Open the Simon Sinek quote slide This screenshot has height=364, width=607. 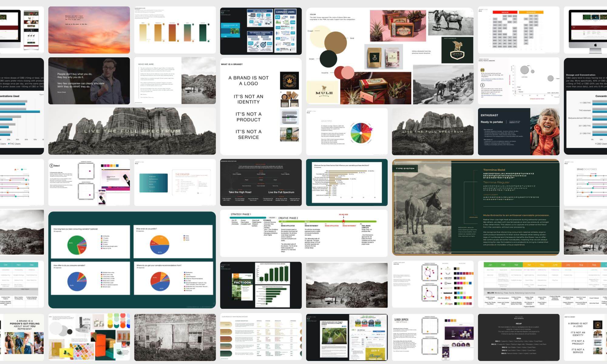click(x=89, y=81)
